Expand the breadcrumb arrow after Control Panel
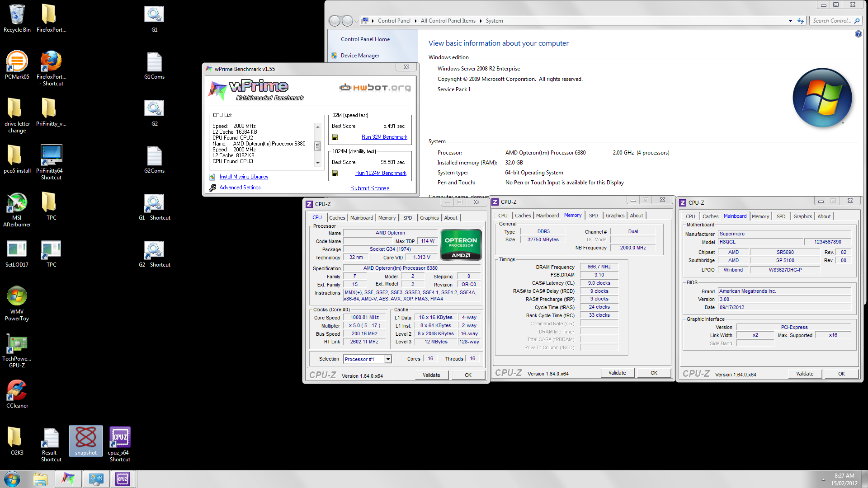The width and height of the screenshot is (868, 488). pyautogui.click(x=415, y=21)
